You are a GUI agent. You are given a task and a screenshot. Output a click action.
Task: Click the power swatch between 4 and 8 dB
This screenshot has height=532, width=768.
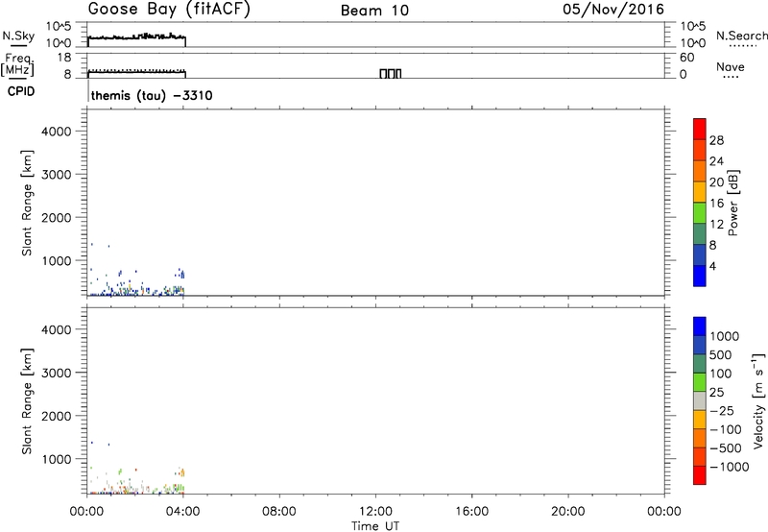tap(700, 254)
